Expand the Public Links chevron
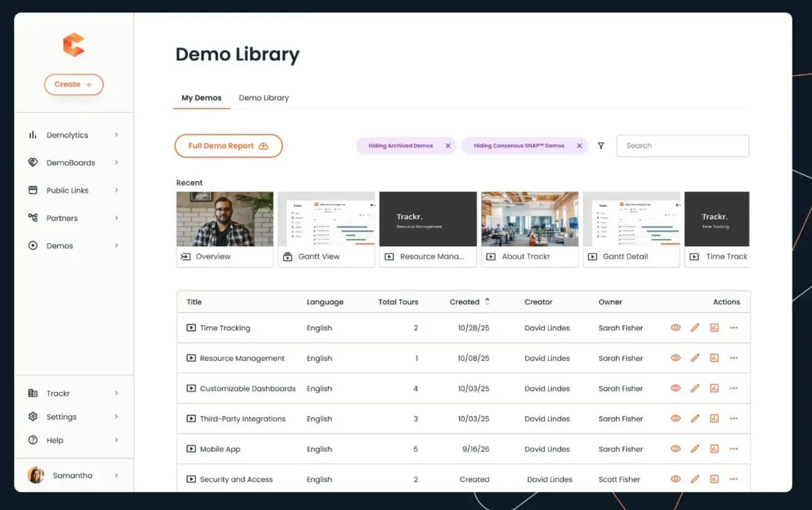The height and width of the screenshot is (510, 812). [116, 190]
